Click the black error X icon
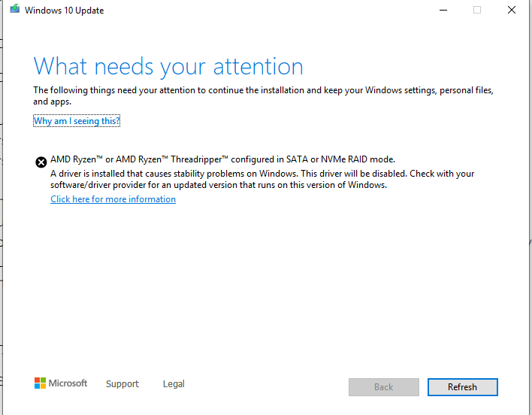The height and width of the screenshot is (415, 532). pos(41,162)
